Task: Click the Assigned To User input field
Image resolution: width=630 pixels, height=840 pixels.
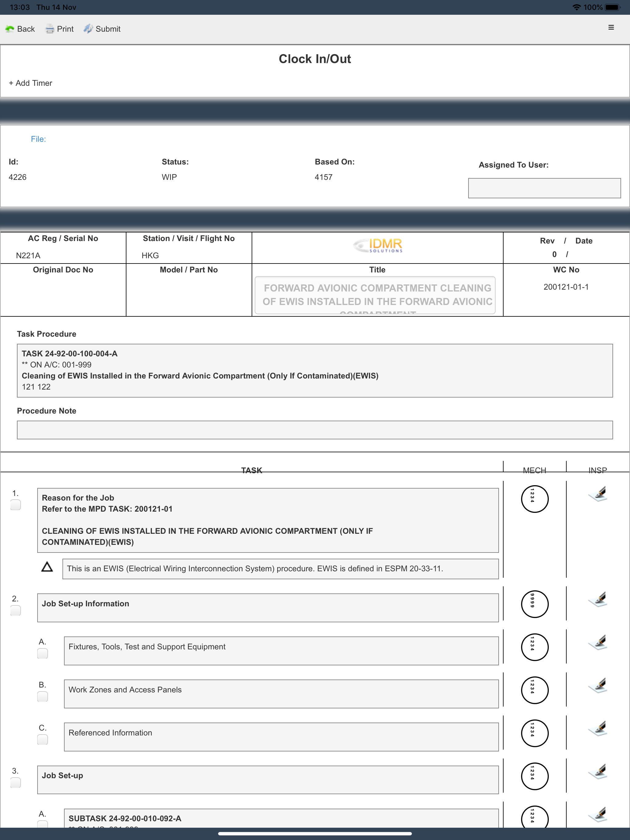Action: coord(544,188)
